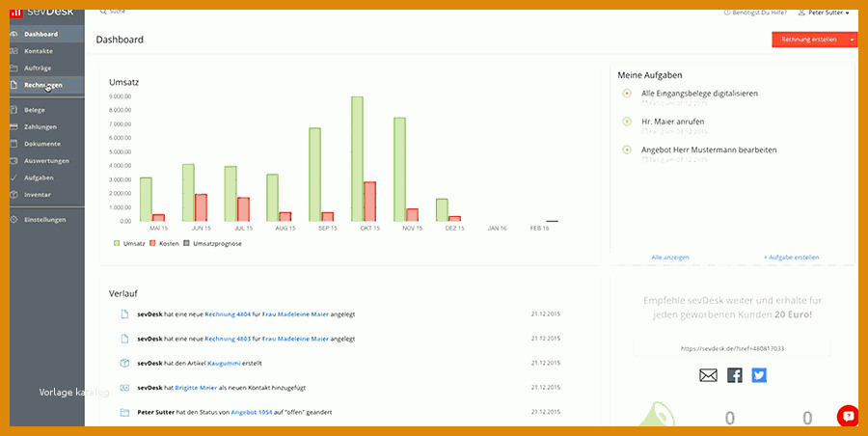Screen dimensions: 868x436
Task: Open task Angebot Herr Mustermann bearbeiten
Action: 709,150
